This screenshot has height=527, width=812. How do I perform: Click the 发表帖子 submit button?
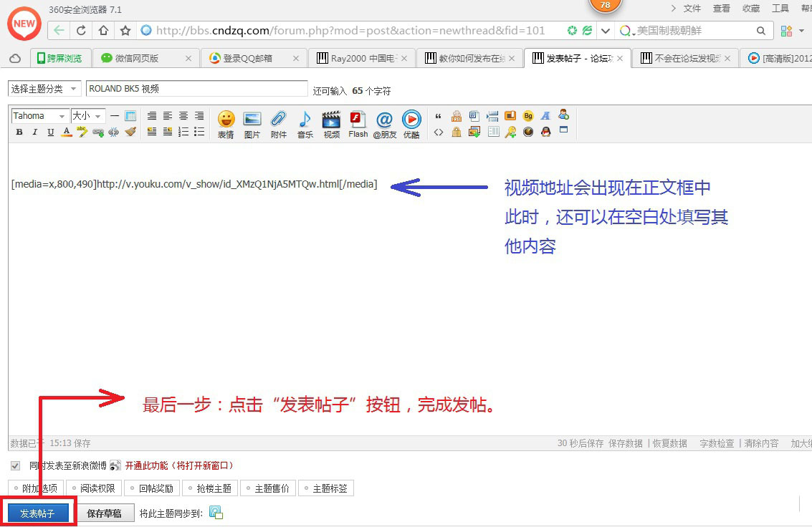38,513
